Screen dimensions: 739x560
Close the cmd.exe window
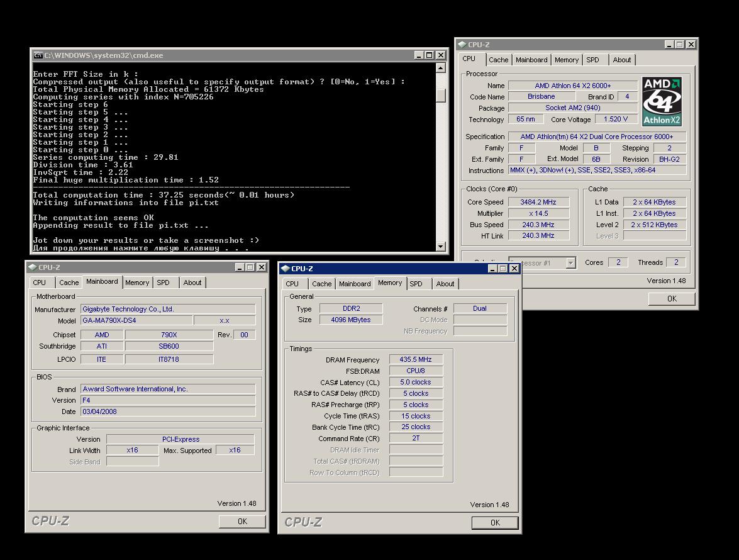tap(441, 55)
